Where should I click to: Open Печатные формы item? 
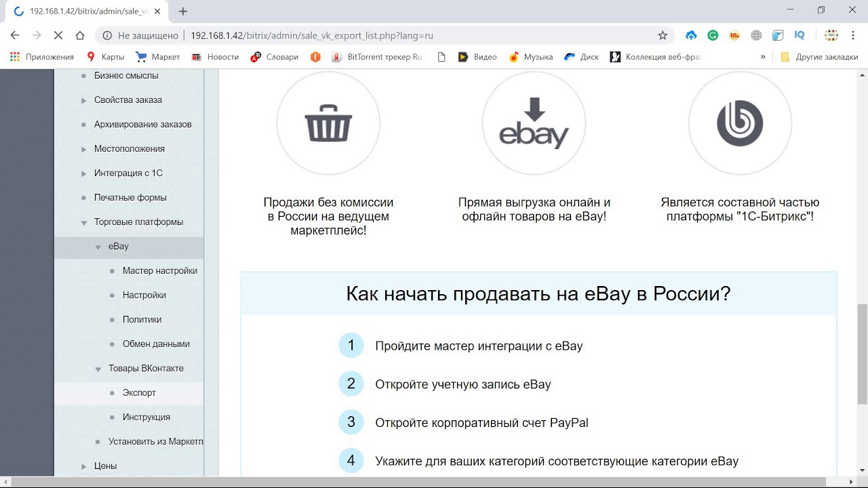coord(130,197)
